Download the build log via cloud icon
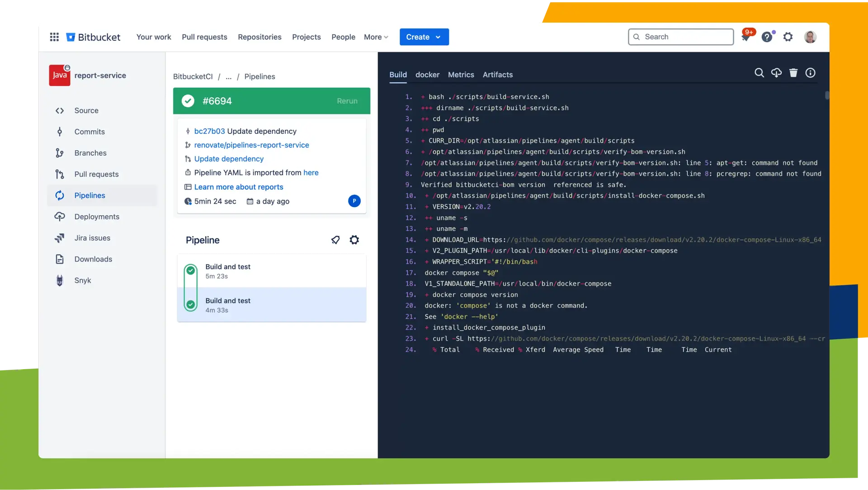Viewport: 868px width, 490px height. click(776, 73)
